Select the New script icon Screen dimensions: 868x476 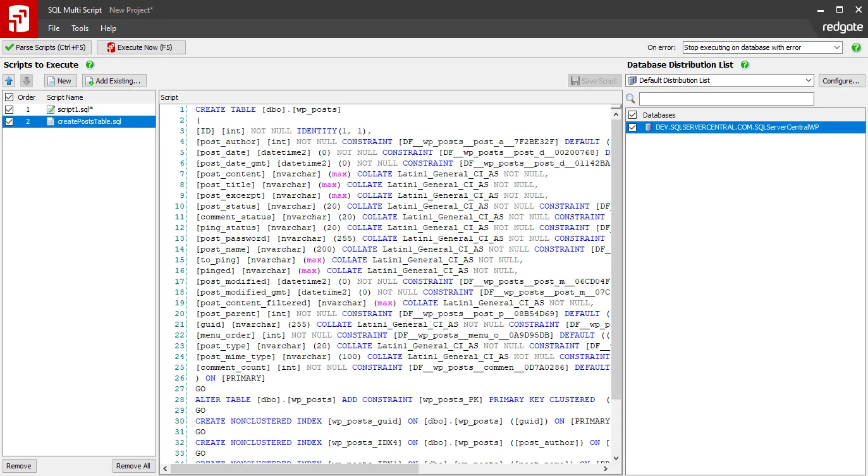[51, 80]
